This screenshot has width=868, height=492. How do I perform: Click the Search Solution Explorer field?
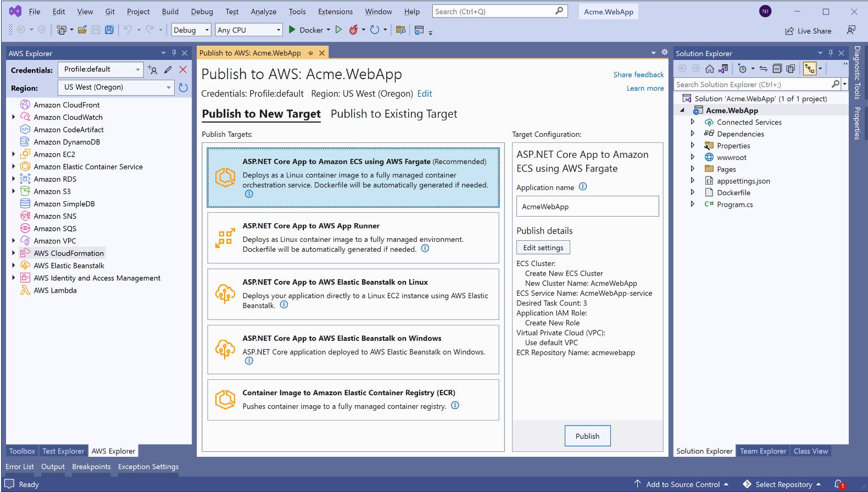[753, 84]
